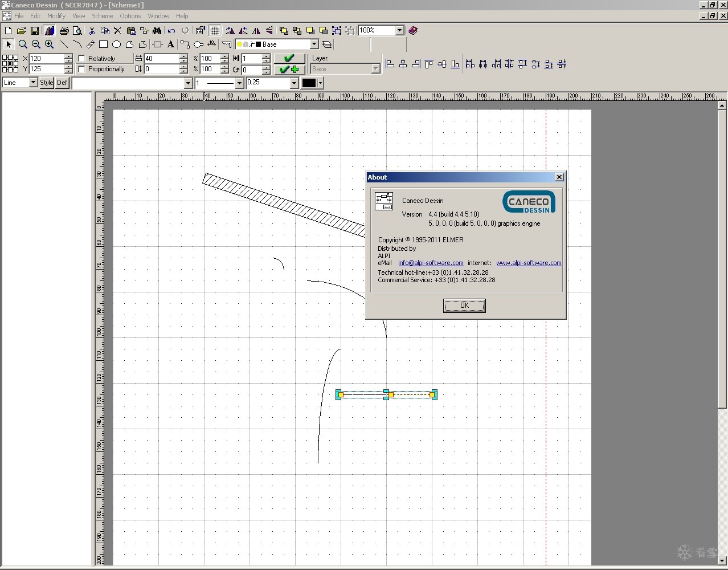Select the magnifier zoom tool

click(x=23, y=44)
